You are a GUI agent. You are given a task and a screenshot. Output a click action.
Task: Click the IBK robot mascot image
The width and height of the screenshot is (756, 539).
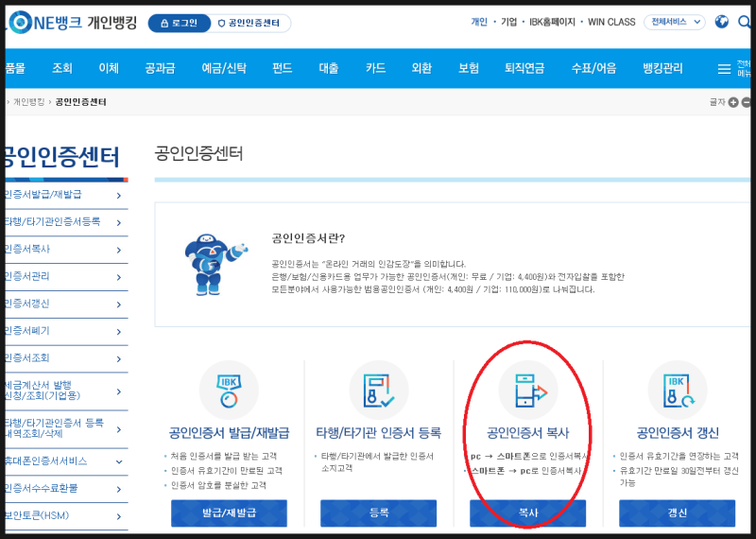tap(215, 265)
